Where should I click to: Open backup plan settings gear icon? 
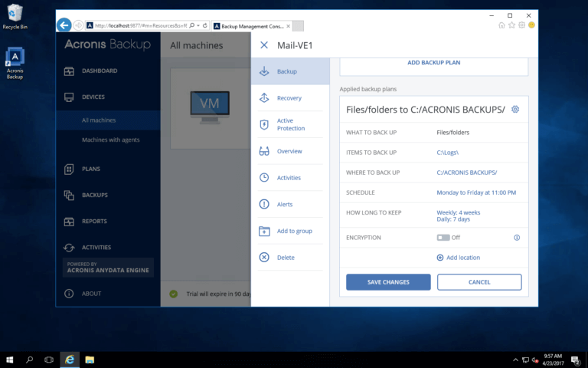coord(515,110)
